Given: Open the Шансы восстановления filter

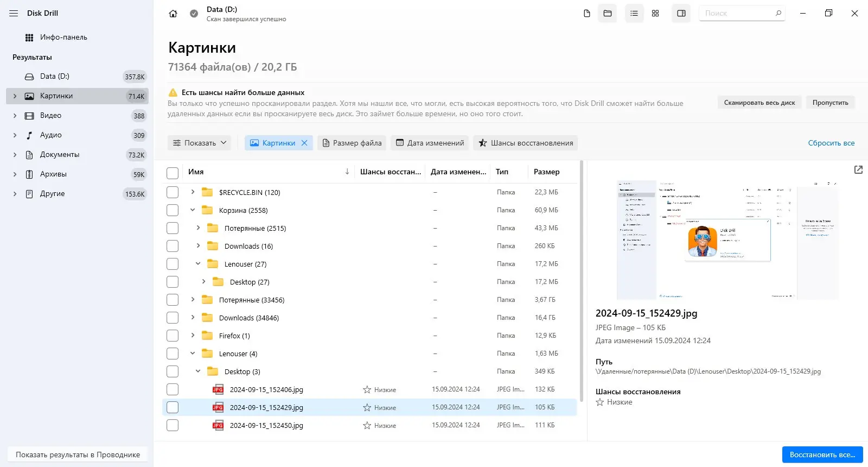Looking at the screenshot, I should [526, 143].
